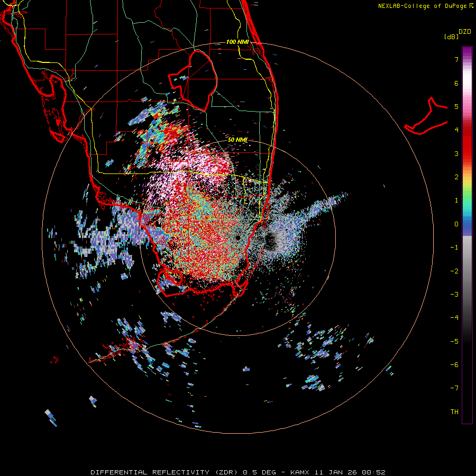This screenshot has width=476, height=476.
Task: Click the Bahamas island outline east of Florida
Action: (x=426, y=116)
